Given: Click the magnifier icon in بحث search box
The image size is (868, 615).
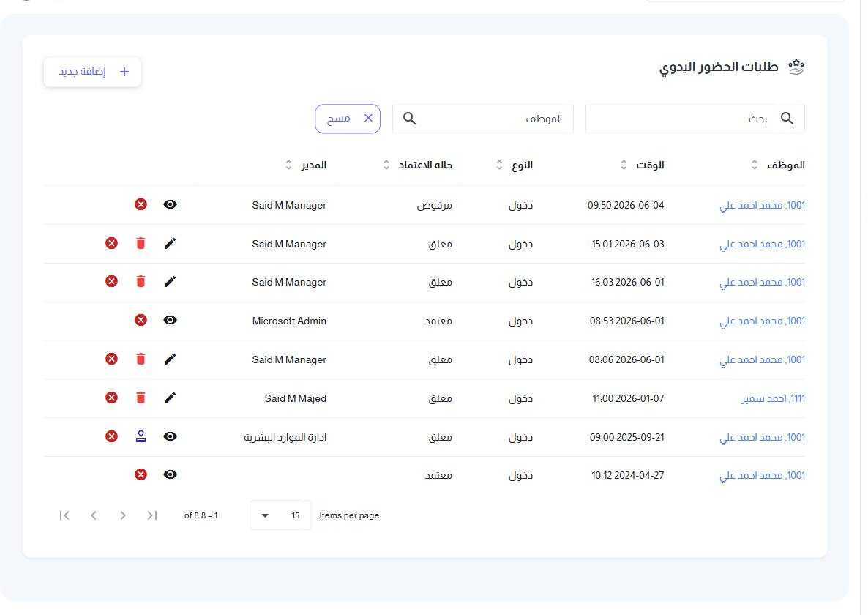Looking at the screenshot, I should (x=787, y=118).
